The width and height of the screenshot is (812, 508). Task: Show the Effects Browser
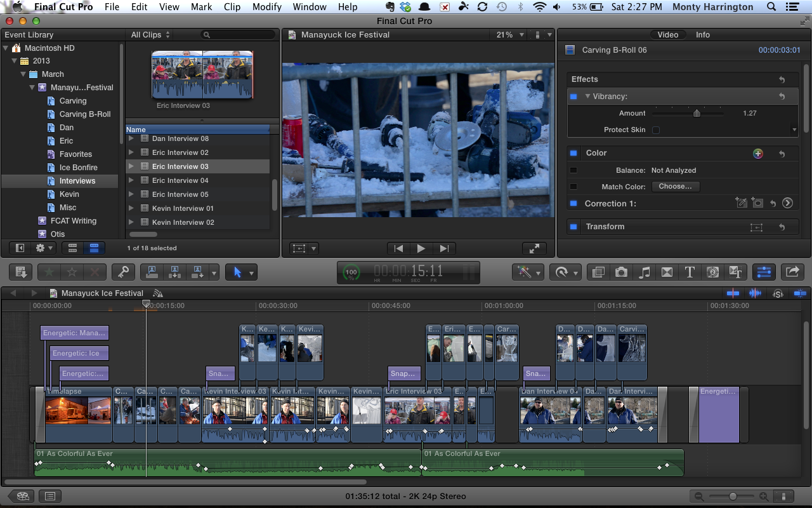[598, 272]
